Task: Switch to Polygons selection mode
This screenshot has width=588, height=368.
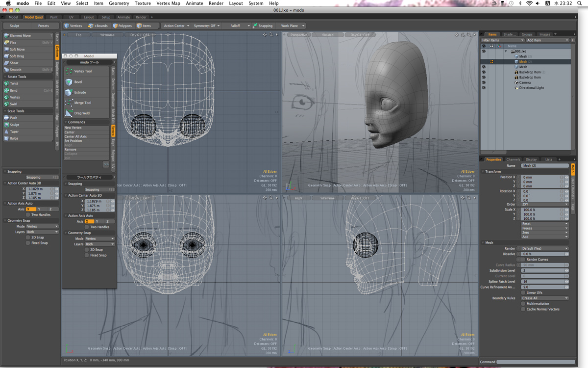Action: 122,26
